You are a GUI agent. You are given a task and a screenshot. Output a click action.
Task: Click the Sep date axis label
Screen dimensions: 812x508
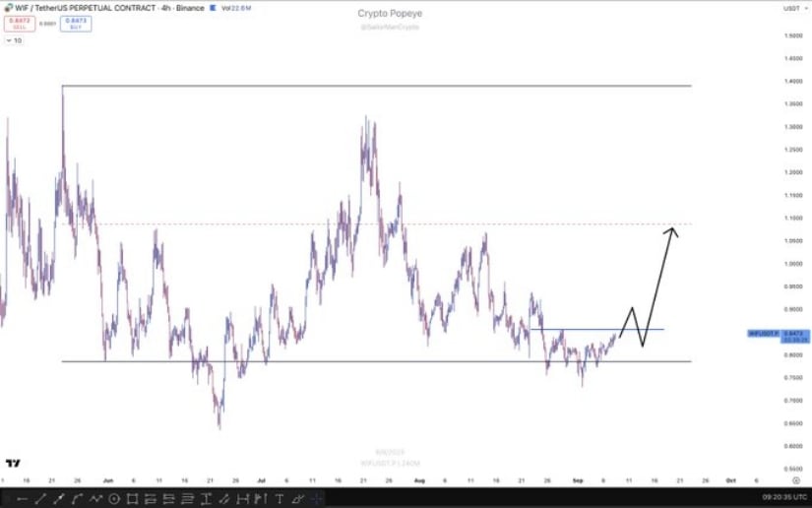(578, 480)
